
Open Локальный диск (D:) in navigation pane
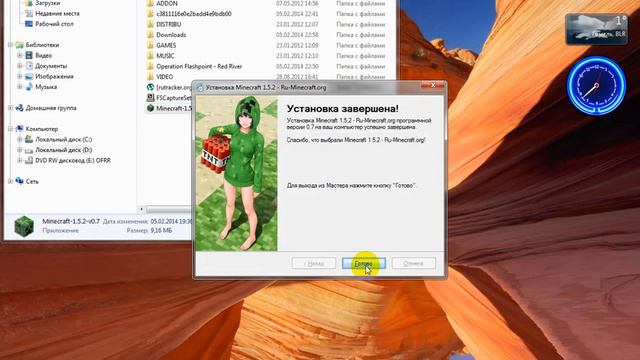[x=64, y=150]
